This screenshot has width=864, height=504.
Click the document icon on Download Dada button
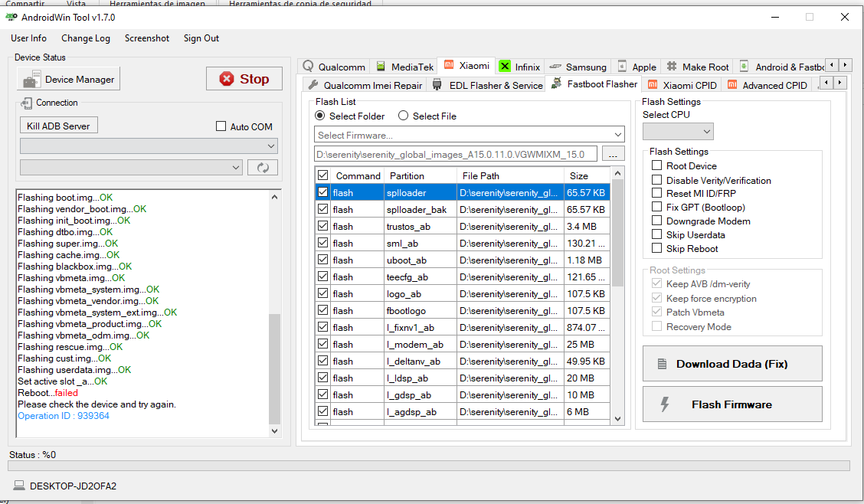[663, 364]
